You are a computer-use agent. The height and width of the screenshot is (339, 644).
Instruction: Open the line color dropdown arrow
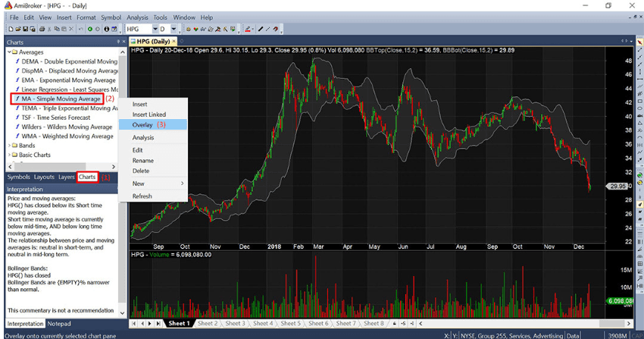click(252, 29)
